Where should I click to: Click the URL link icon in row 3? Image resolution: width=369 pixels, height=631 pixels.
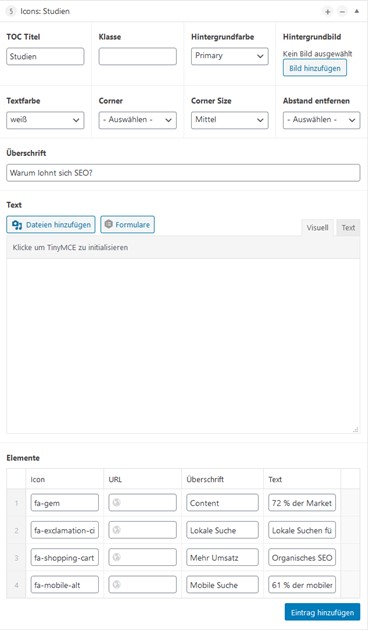coord(117,557)
